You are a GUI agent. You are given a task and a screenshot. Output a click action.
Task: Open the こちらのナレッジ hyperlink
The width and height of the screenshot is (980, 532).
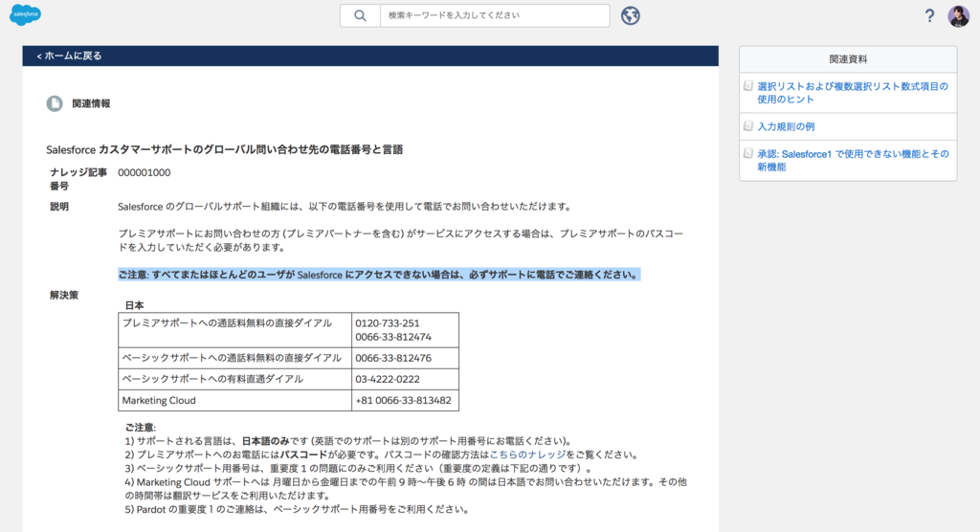coord(527,454)
